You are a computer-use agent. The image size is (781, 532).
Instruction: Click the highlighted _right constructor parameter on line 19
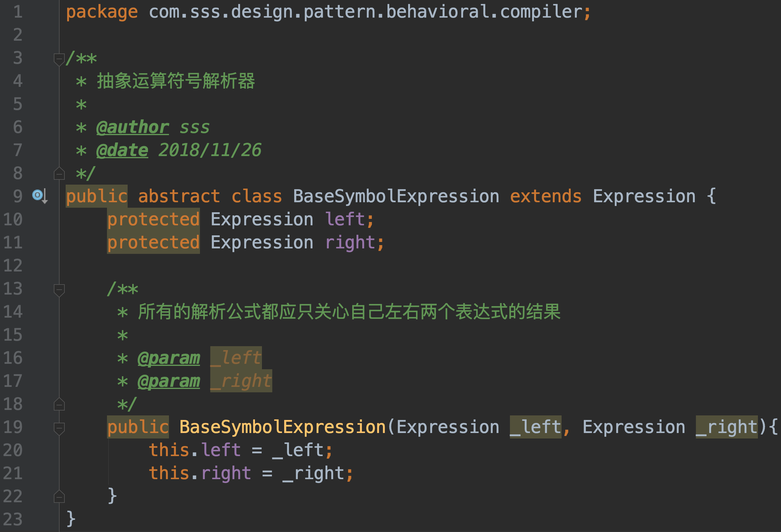[726, 427]
